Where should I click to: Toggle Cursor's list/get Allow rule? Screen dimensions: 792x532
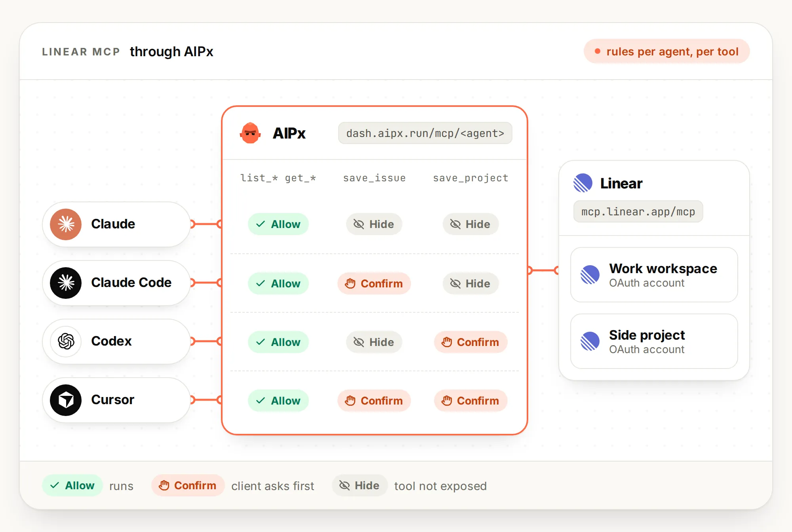[x=278, y=401]
